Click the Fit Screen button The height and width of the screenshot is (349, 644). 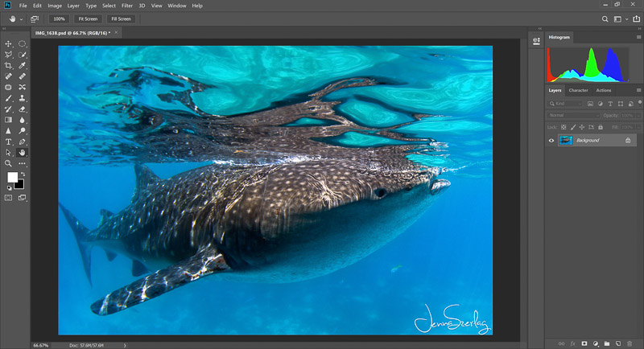[x=87, y=18]
